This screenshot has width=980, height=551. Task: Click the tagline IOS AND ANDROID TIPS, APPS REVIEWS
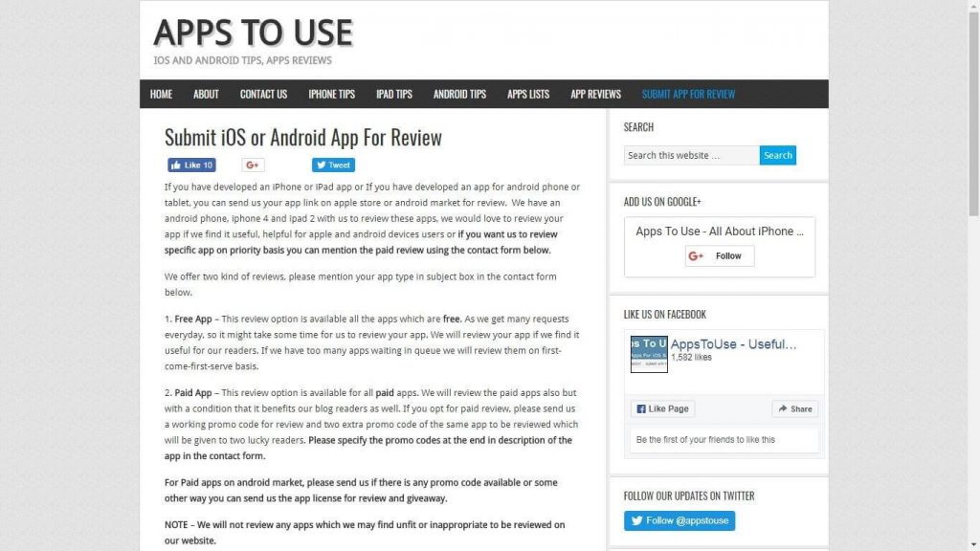click(x=242, y=60)
